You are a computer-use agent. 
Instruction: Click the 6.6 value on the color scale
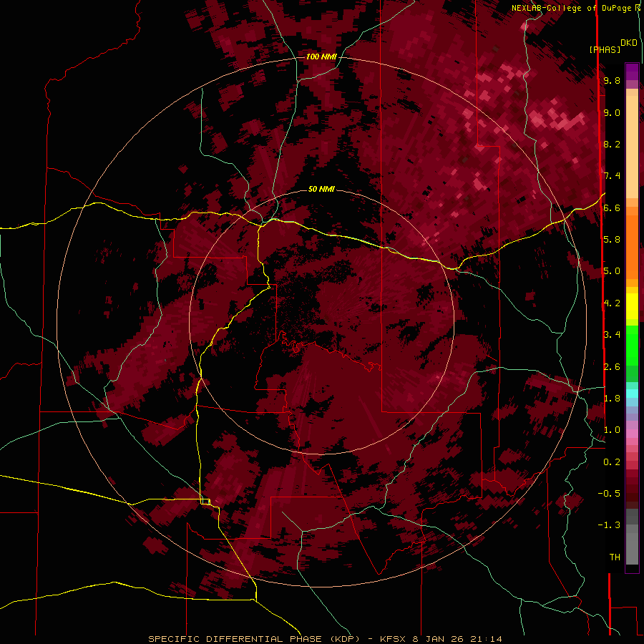tap(612, 208)
